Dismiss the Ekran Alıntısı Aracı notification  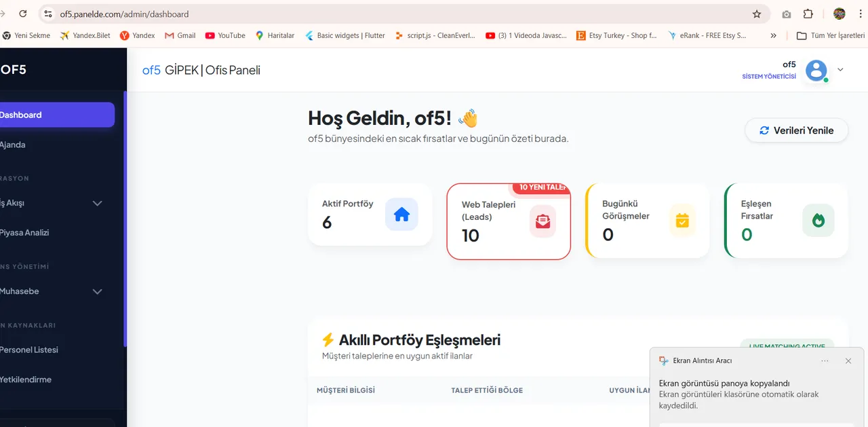[848, 361]
